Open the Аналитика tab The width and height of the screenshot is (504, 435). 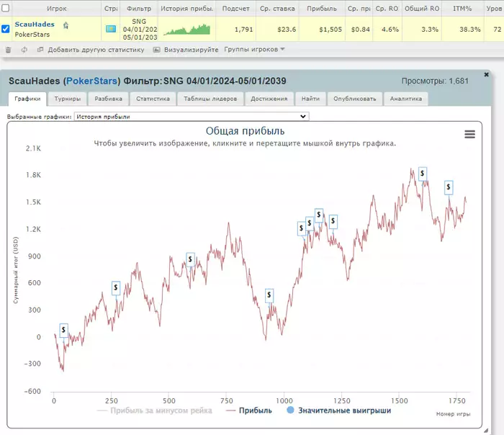(406, 99)
